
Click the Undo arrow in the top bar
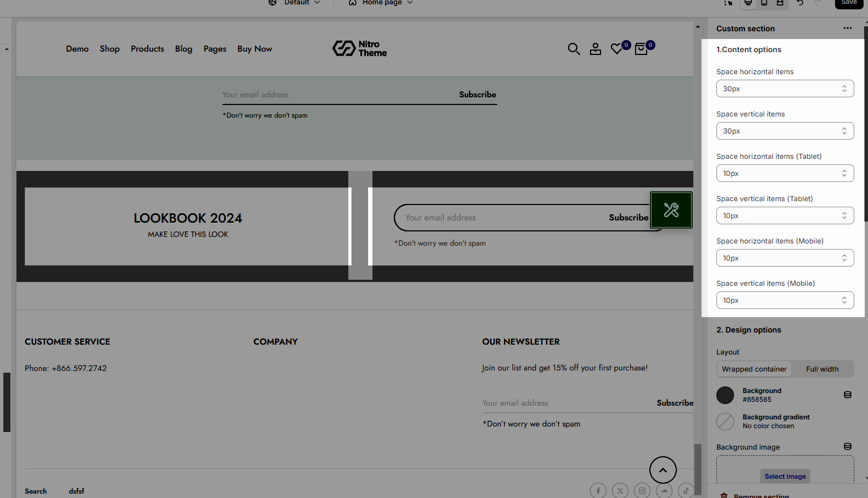(800, 3)
